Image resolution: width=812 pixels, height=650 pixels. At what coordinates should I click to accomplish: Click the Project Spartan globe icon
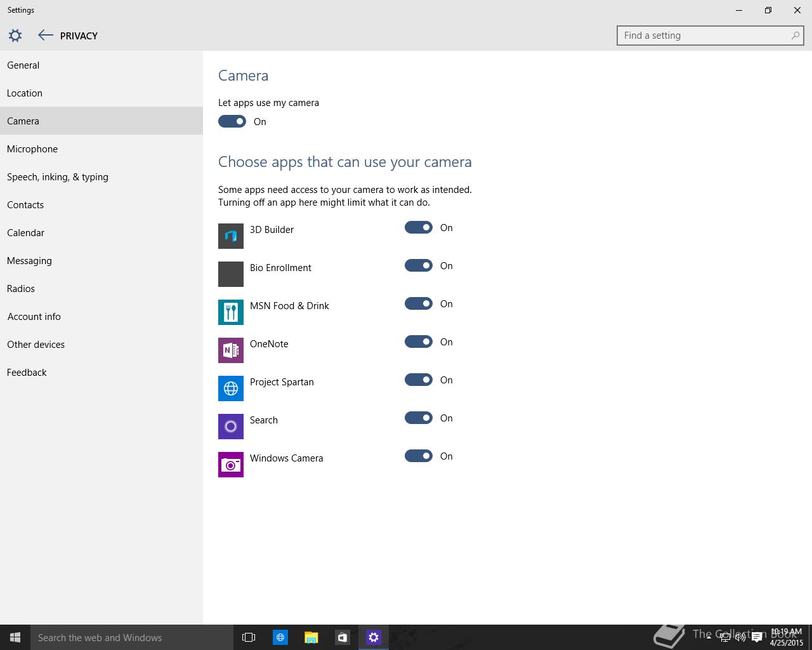click(x=231, y=388)
